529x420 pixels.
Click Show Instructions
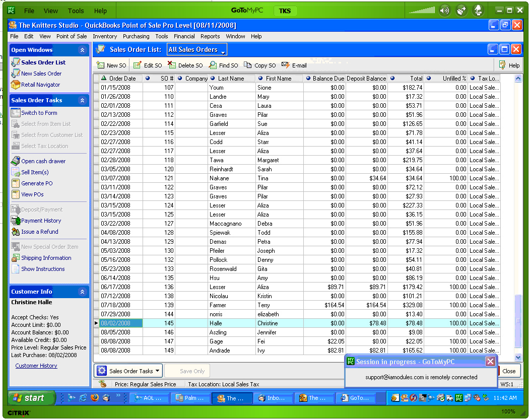[x=43, y=269]
